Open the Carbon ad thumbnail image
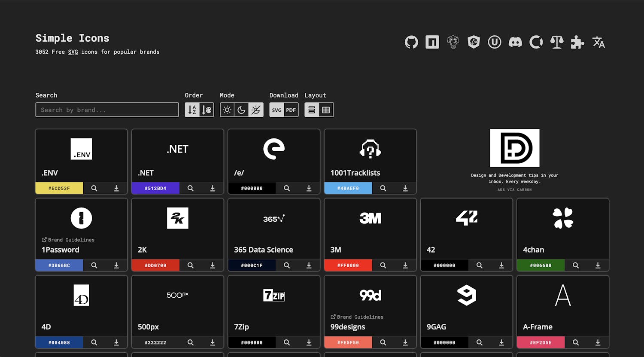 pyautogui.click(x=514, y=148)
